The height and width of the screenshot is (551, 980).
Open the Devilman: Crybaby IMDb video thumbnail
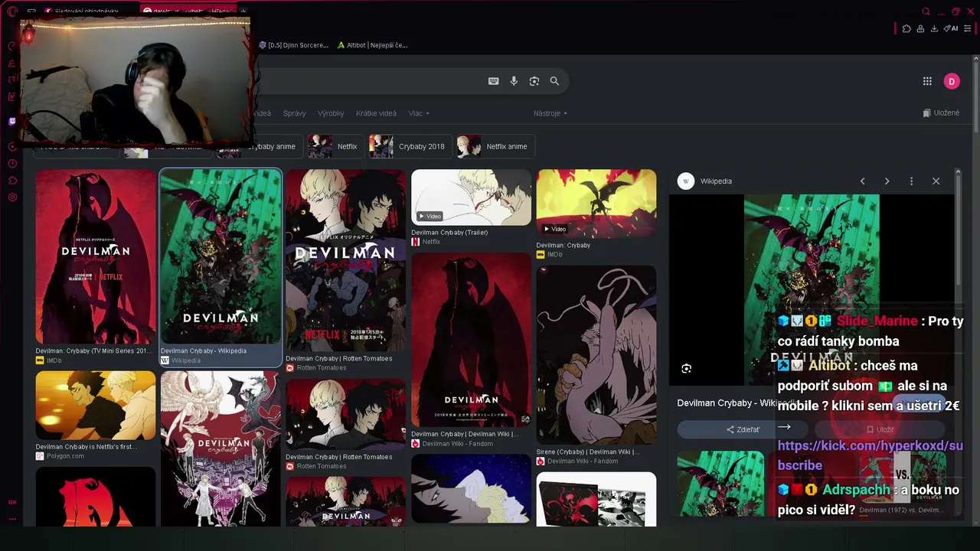pyautogui.click(x=596, y=204)
